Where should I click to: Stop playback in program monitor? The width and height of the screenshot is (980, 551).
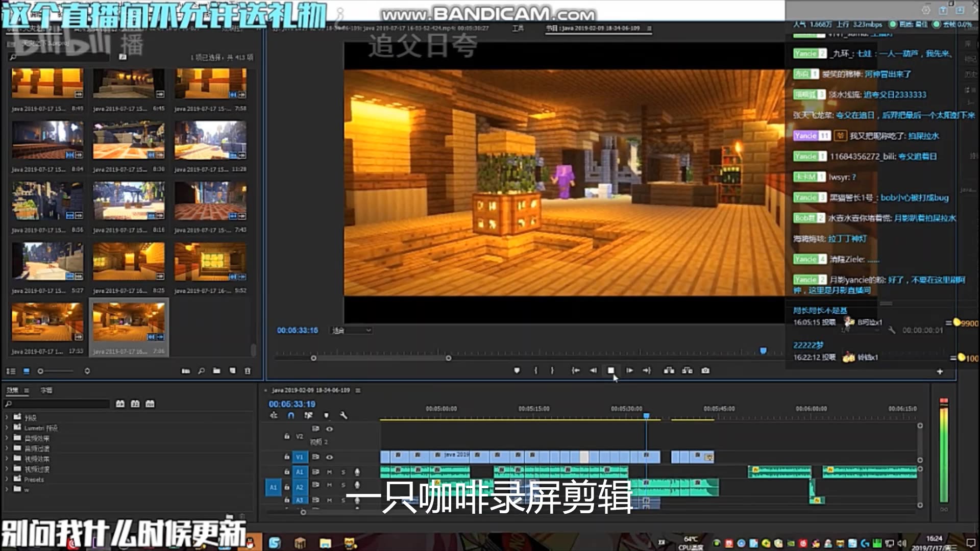611,370
